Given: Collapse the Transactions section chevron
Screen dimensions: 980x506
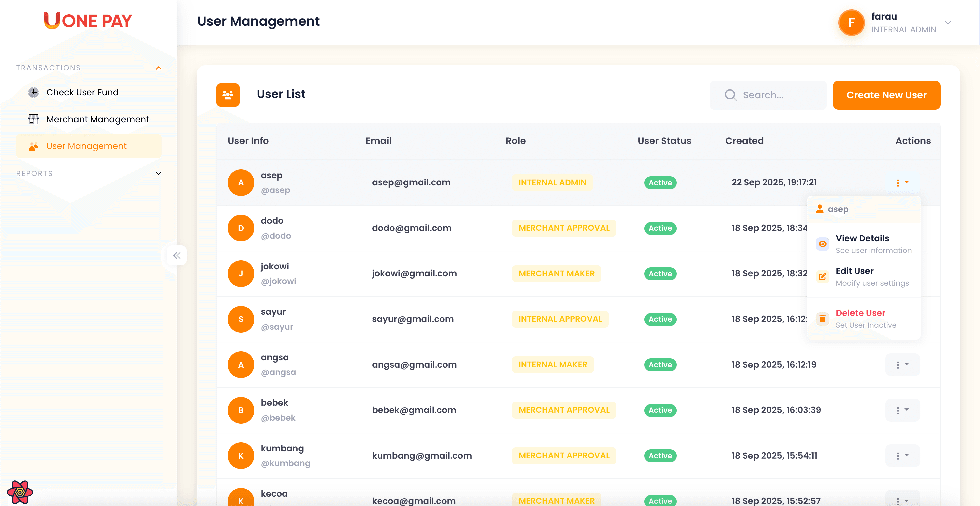Looking at the screenshot, I should click(159, 68).
